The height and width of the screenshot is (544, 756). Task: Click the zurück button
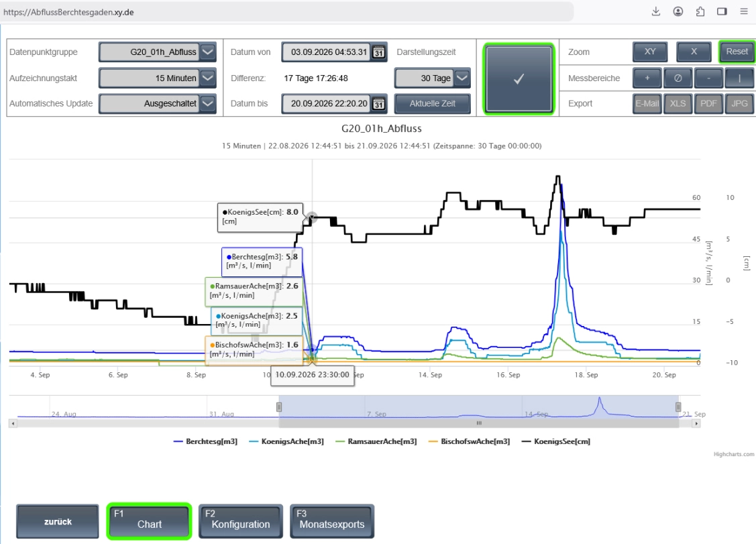tap(58, 521)
